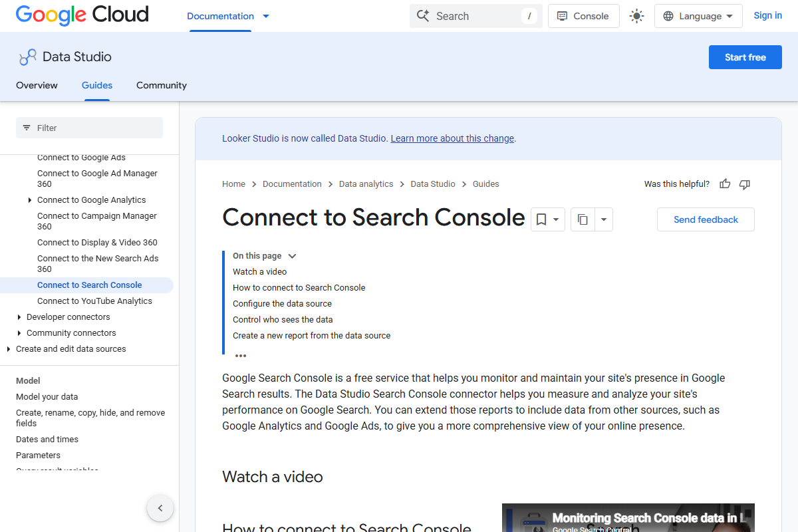The width and height of the screenshot is (798, 532).
Task: Open Connect to YouTube Analytics
Action: pos(94,301)
